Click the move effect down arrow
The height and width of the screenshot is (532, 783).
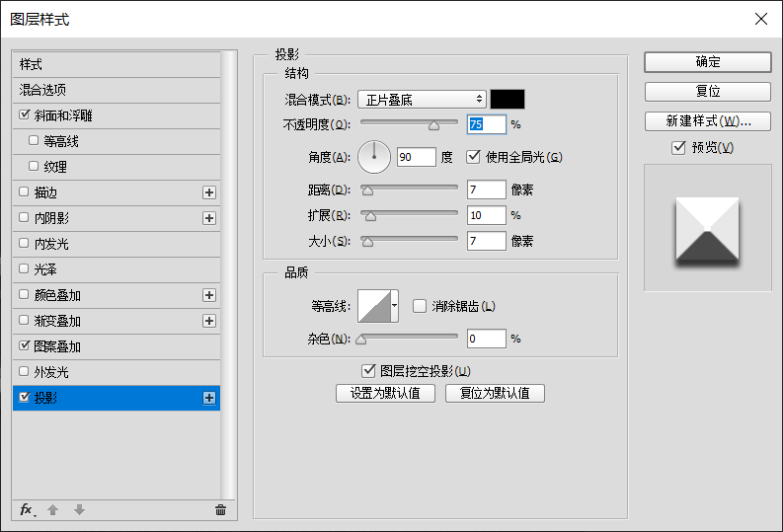[x=79, y=509]
